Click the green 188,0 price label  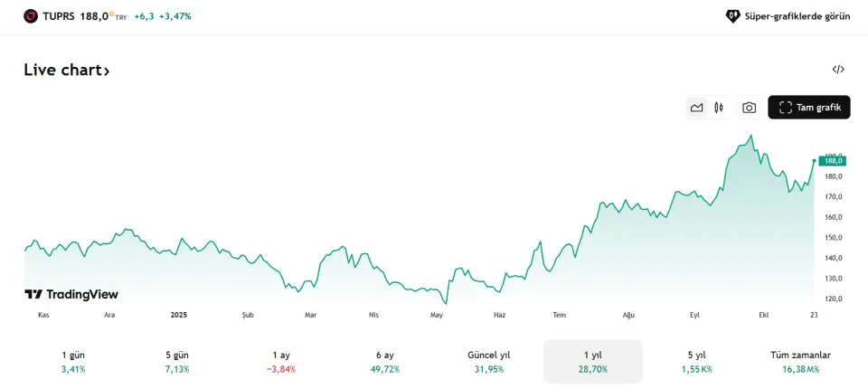tap(833, 161)
